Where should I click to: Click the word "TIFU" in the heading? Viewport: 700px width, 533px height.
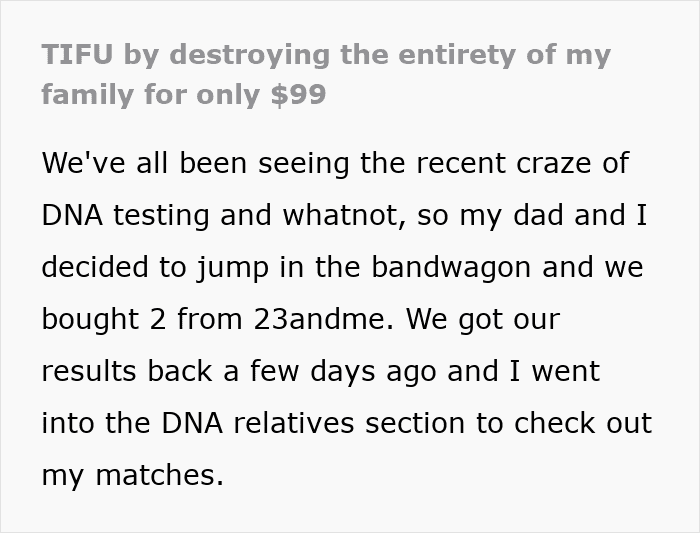(x=77, y=54)
